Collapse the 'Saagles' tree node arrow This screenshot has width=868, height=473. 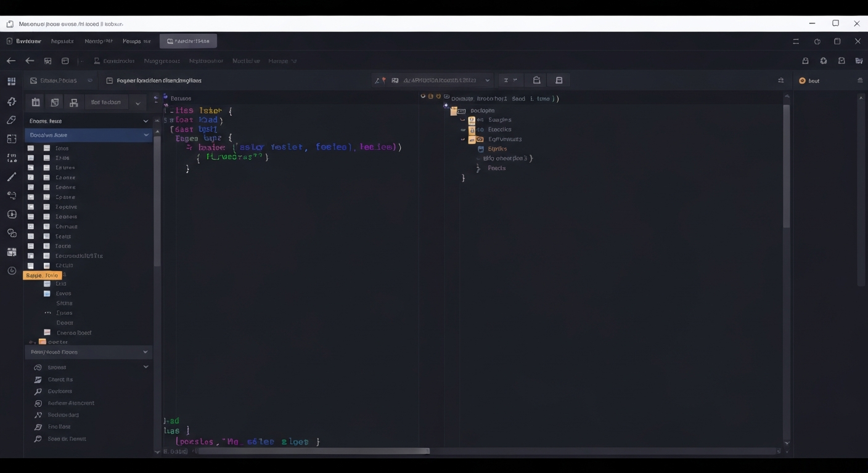point(463,120)
